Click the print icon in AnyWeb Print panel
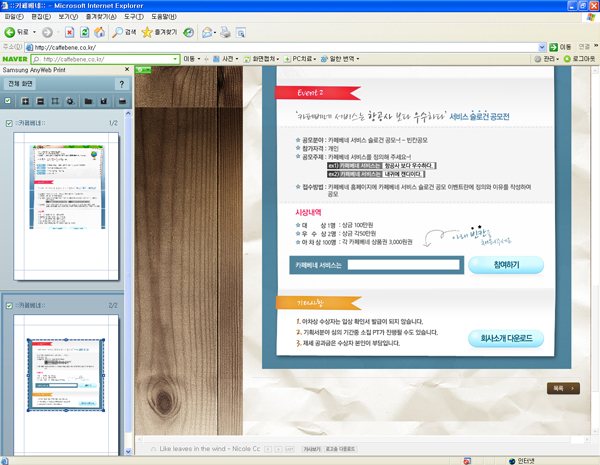This screenshot has width=600, height=465. [122, 101]
